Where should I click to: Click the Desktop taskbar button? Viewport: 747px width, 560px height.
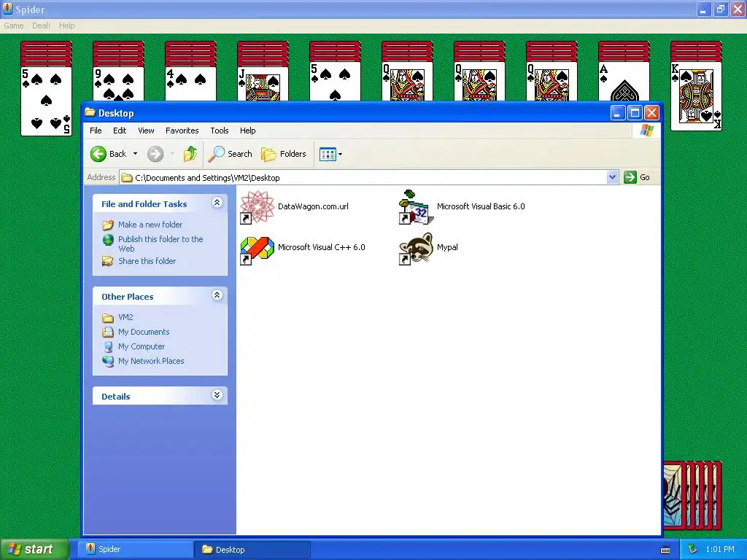click(252, 550)
